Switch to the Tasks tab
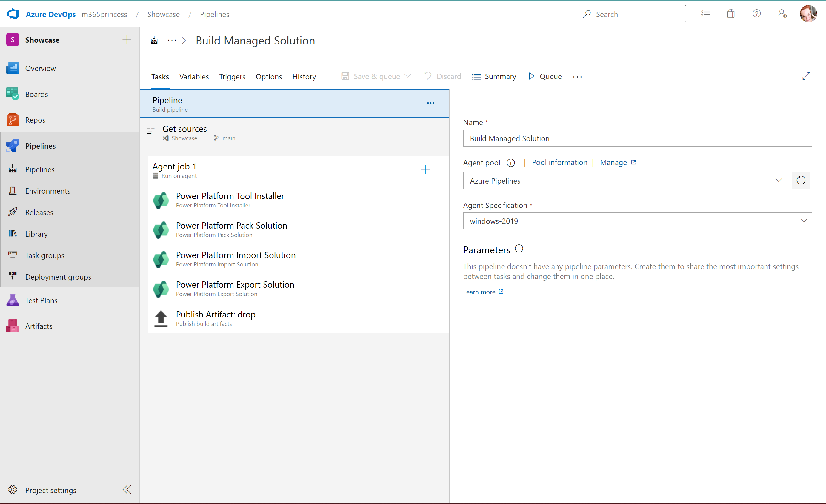Image resolution: width=826 pixels, height=504 pixels. [160, 77]
